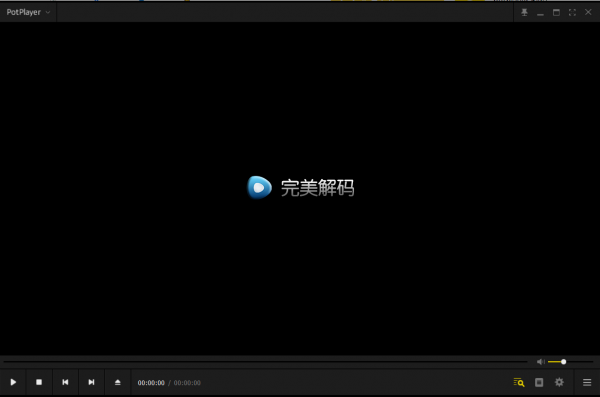
Task: Open a file with the eject button
Action: pyautogui.click(x=118, y=382)
